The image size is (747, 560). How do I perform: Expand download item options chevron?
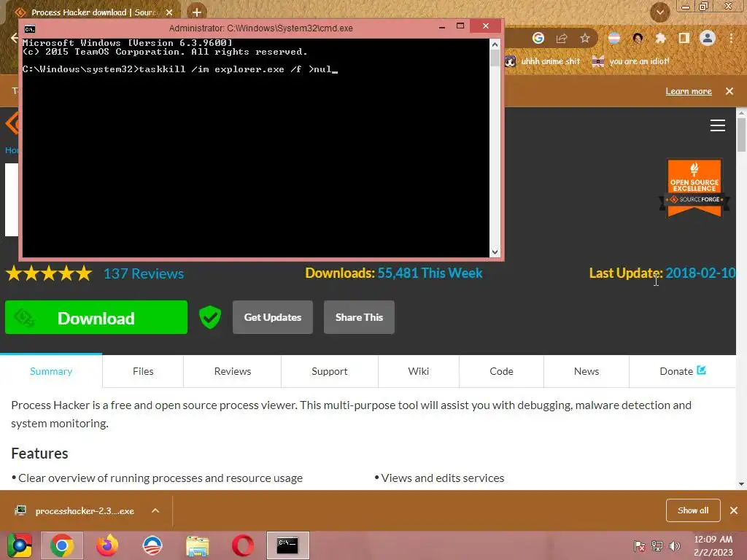click(x=155, y=511)
